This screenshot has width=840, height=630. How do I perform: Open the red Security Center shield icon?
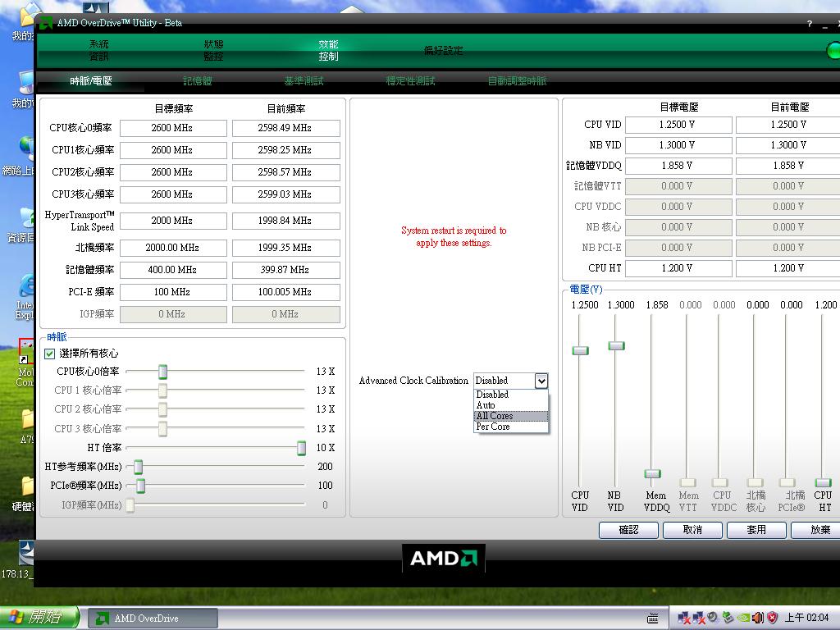(x=773, y=618)
